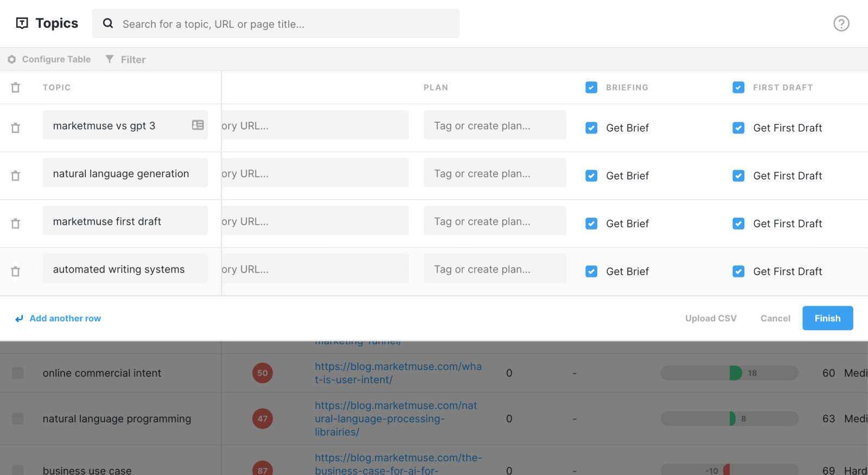Click URL field in 'automated writing systems' row
Viewport: 868px width, 475px height.
315,269
